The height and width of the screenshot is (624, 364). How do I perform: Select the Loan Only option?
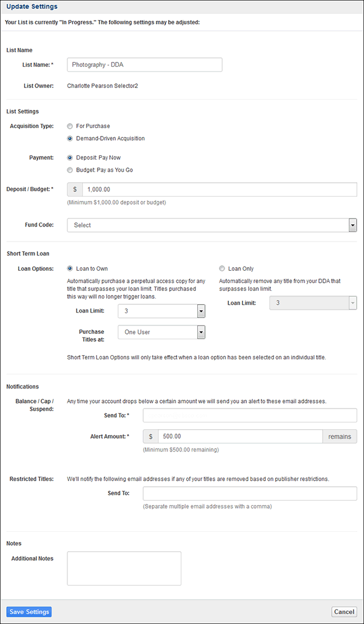point(221,268)
